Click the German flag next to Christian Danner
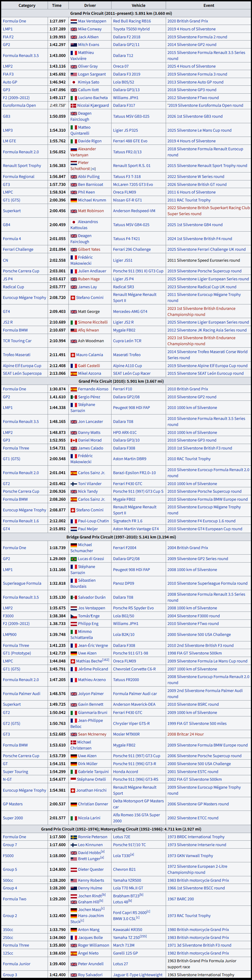This screenshot has width=252, height=980. coord(73,804)
